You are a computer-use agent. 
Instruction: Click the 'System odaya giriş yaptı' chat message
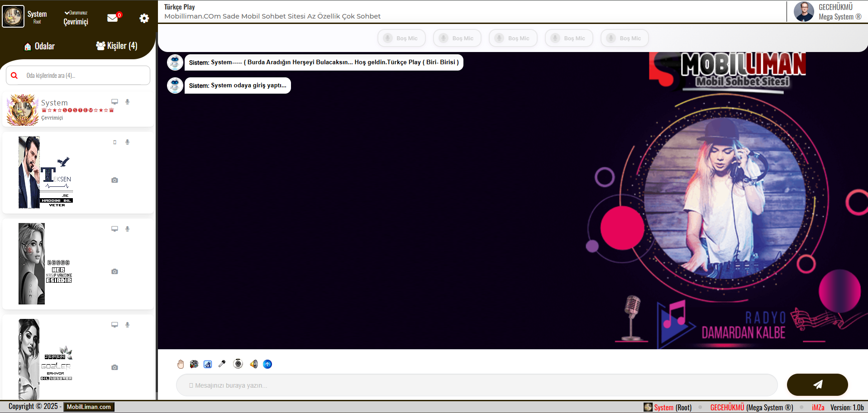point(238,85)
